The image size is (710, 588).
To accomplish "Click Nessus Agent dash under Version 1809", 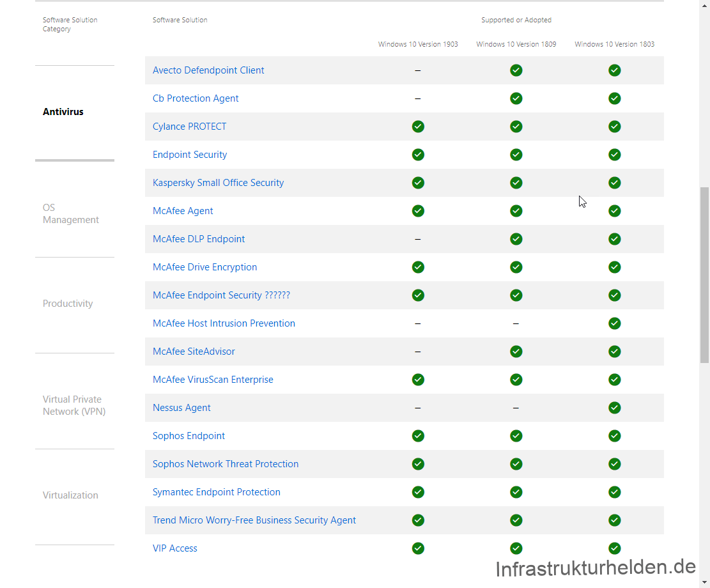I will pos(516,407).
